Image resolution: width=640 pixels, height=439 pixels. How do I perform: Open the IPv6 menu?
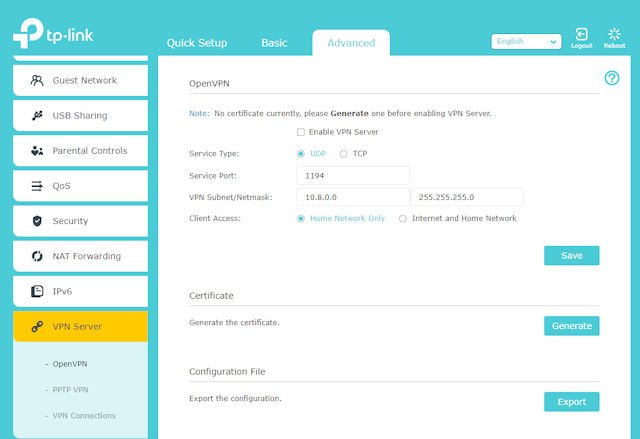(x=80, y=291)
